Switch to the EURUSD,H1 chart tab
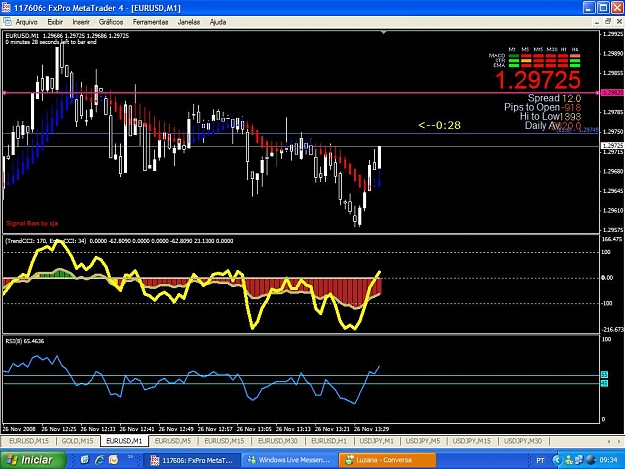Image resolution: width=625 pixels, height=469 pixels. pos(329,441)
